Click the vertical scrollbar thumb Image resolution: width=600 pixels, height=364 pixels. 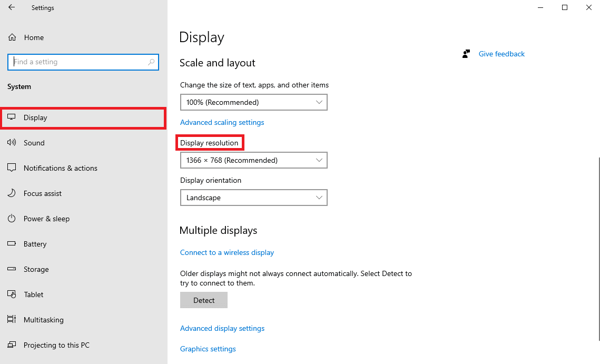coord(598,248)
